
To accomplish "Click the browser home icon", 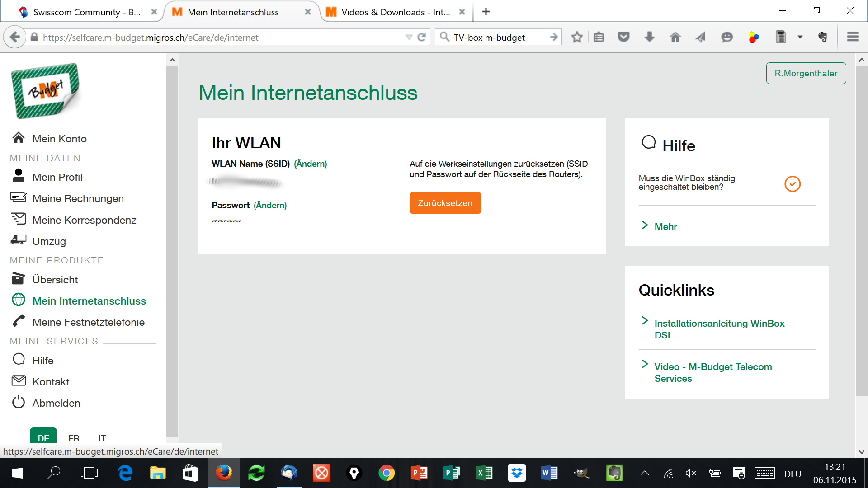I will point(675,37).
